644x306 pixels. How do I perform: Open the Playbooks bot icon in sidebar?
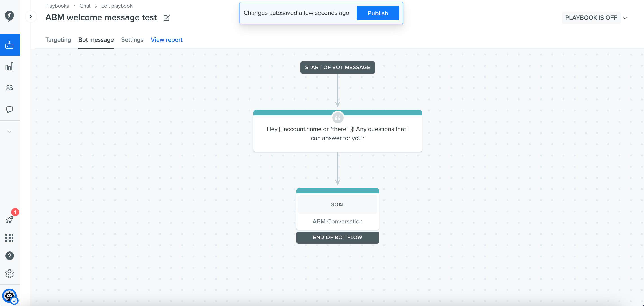click(x=9, y=45)
